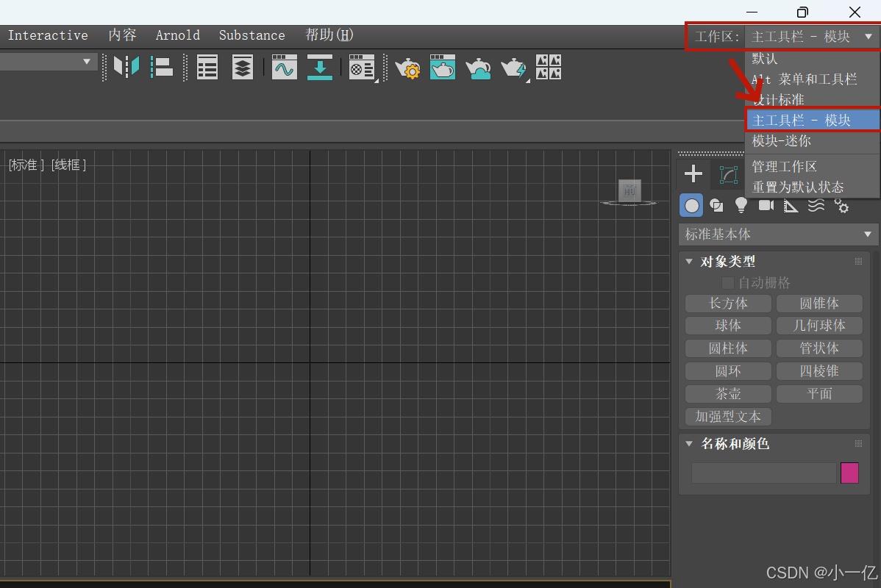Click the 四棱锥 button
Screen dimensions: 881x588
[x=819, y=371]
